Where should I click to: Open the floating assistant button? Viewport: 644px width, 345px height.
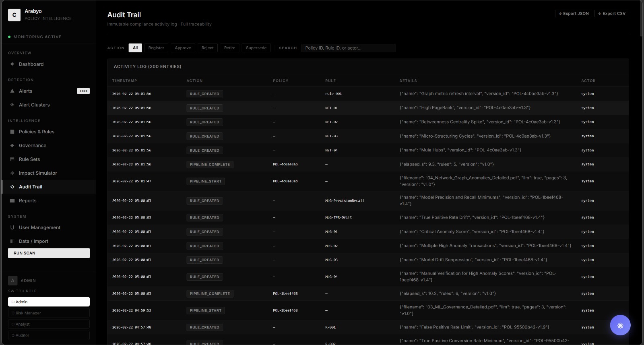(x=620, y=325)
